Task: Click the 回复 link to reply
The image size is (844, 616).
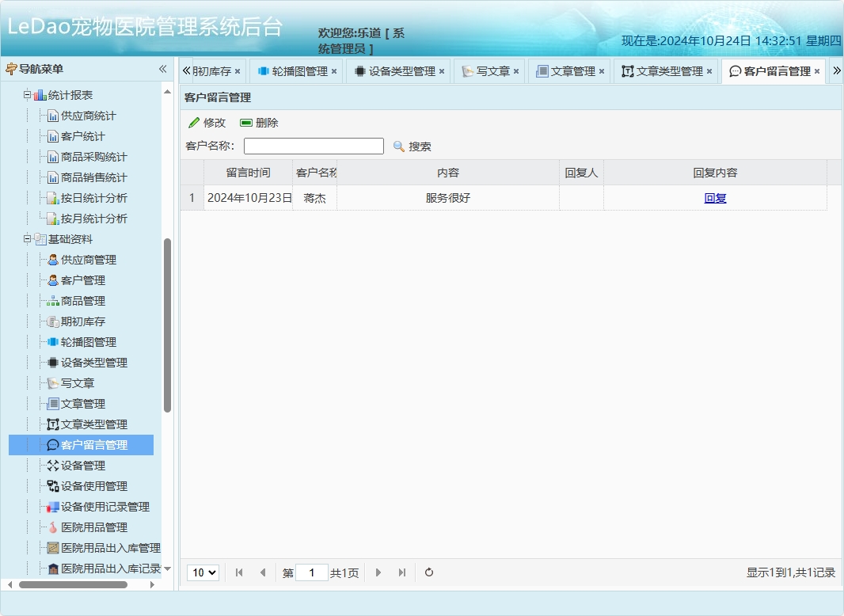Action: pos(714,197)
